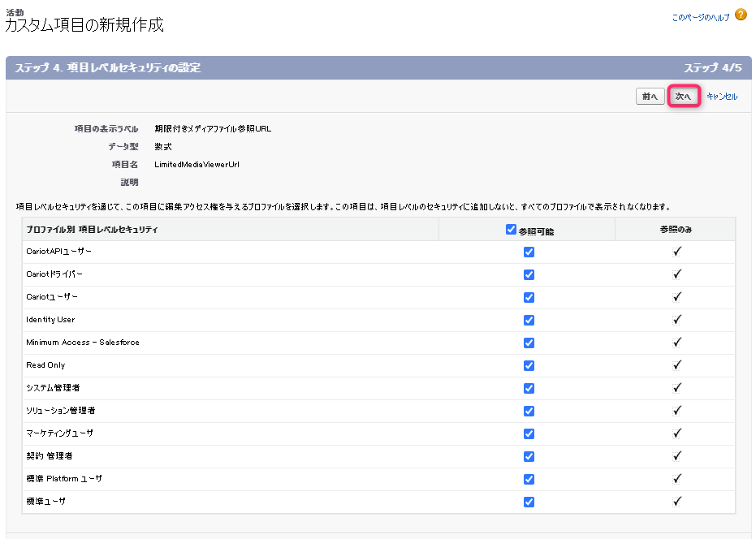756x539 pixels.
Task: Click the マーケティングユーザ profile name
Action: pyautogui.click(x=60, y=433)
